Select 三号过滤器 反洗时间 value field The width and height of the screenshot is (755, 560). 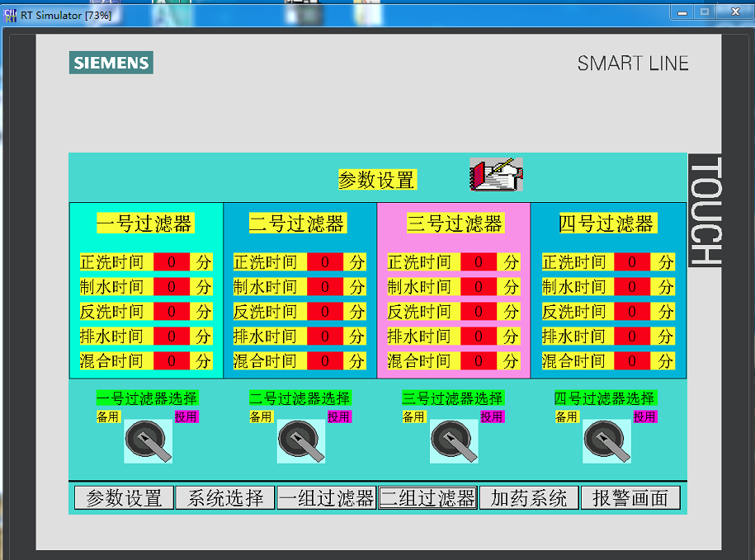click(479, 311)
